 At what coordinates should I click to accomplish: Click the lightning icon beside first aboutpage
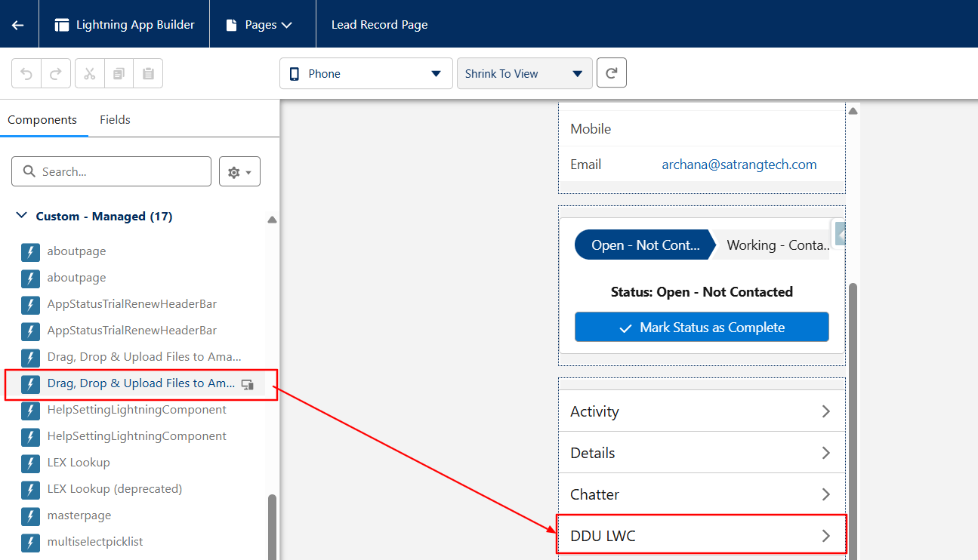pos(30,252)
